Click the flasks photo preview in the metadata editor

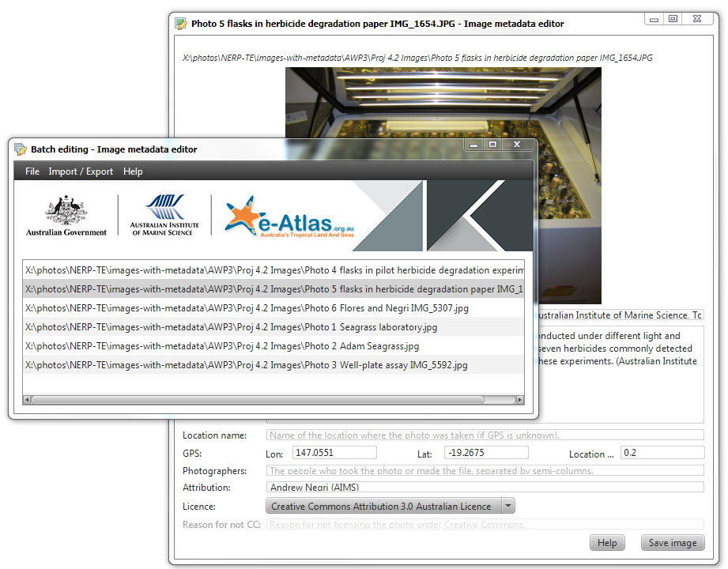pyautogui.click(x=569, y=186)
